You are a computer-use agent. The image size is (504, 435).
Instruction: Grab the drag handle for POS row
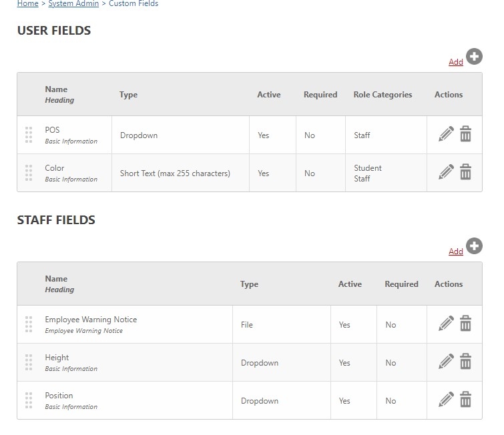29,135
